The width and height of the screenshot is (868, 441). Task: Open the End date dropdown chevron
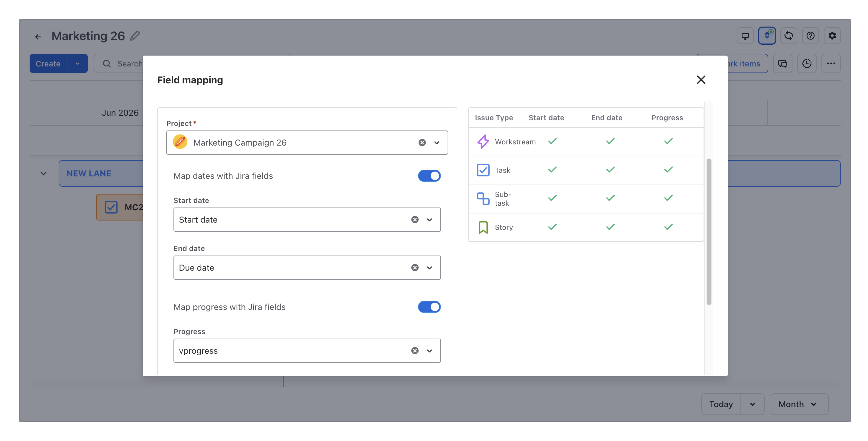click(x=429, y=268)
